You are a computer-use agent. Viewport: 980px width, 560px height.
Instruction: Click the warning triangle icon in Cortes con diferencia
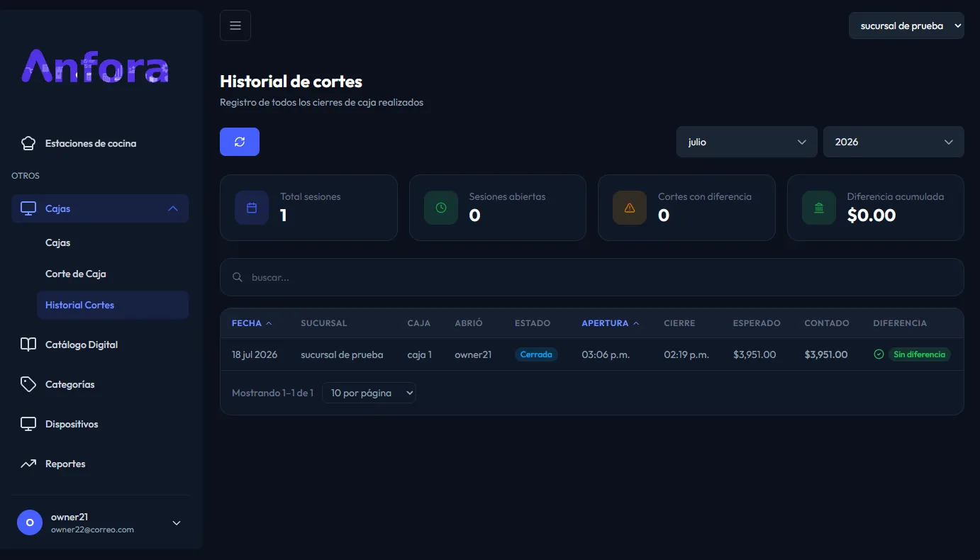(x=630, y=208)
